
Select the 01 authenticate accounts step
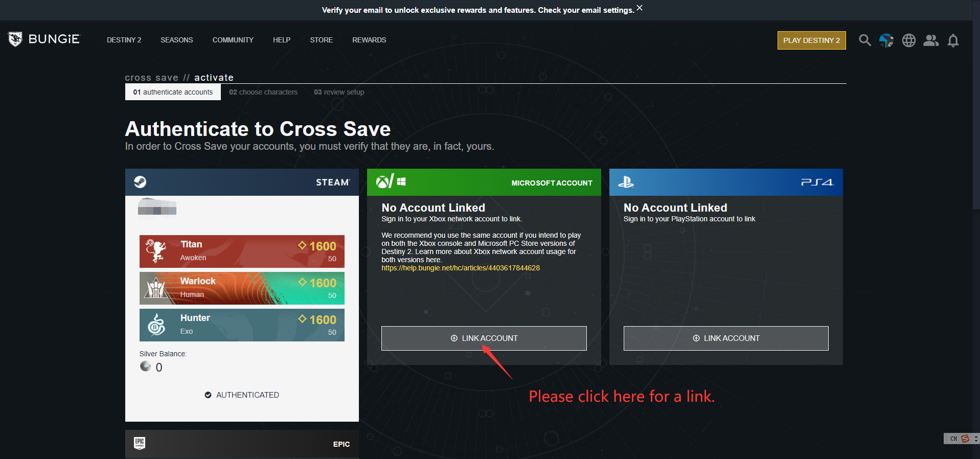173,92
